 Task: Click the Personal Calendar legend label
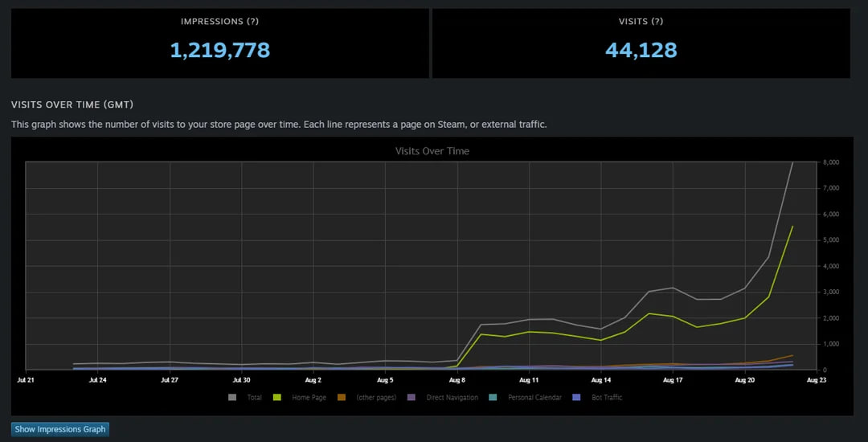point(534,397)
